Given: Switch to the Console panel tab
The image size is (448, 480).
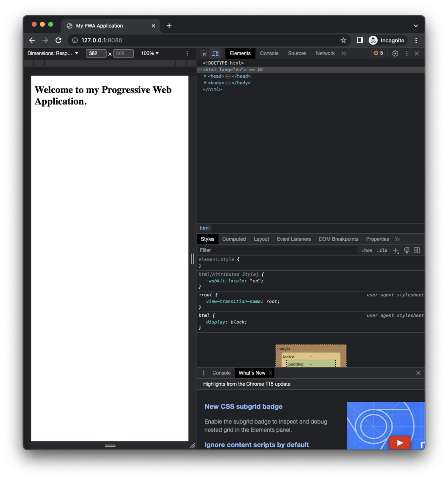Looking at the screenshot, I should coord(269,53).
